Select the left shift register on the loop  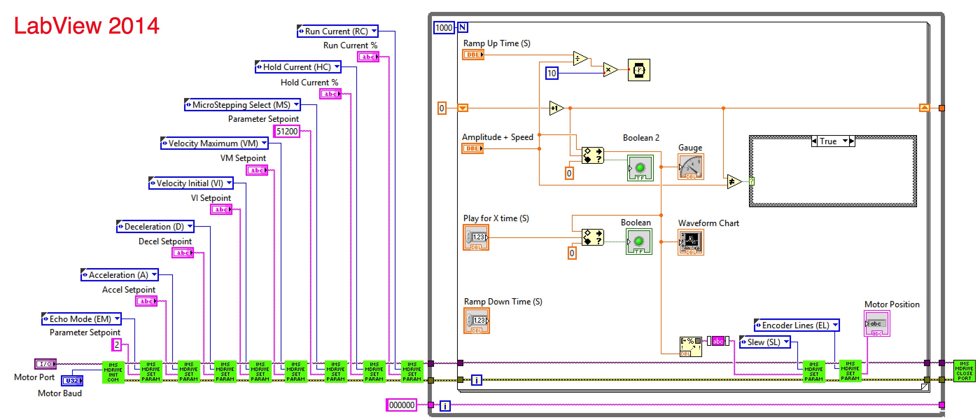tap(463, 108)
